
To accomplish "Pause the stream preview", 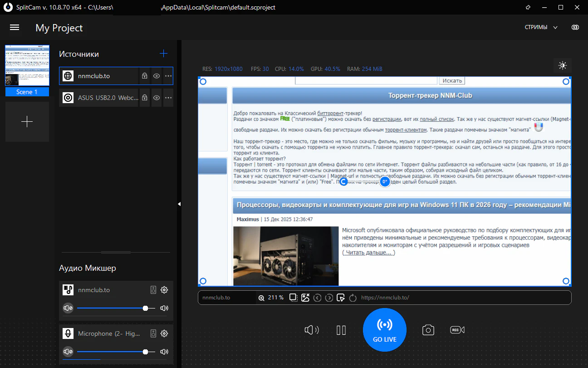I will pos(341,330).
